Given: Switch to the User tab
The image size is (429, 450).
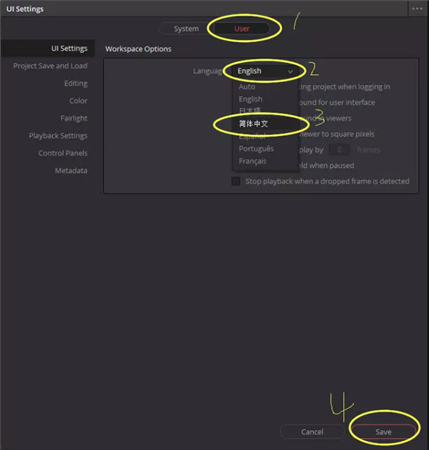Looking at the screenshot, I should click(x=242, y=29).
